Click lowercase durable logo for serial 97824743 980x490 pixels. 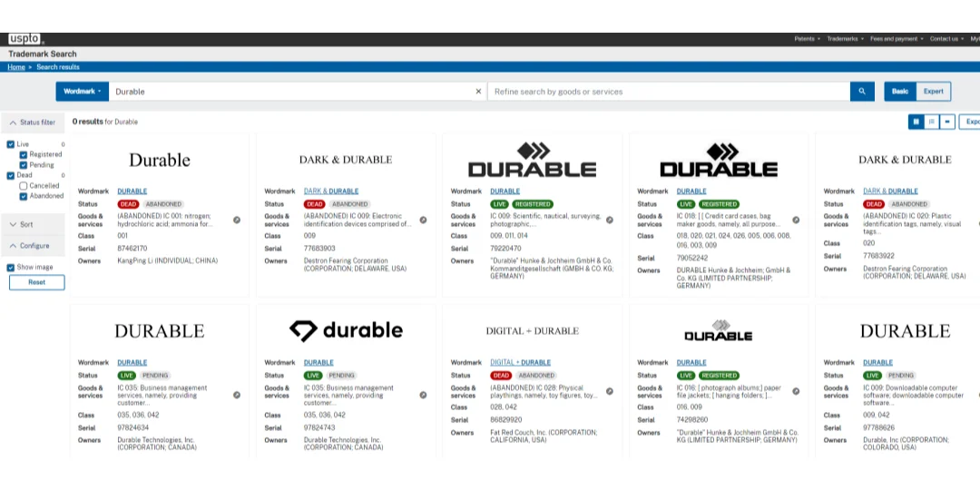point(346,330)
